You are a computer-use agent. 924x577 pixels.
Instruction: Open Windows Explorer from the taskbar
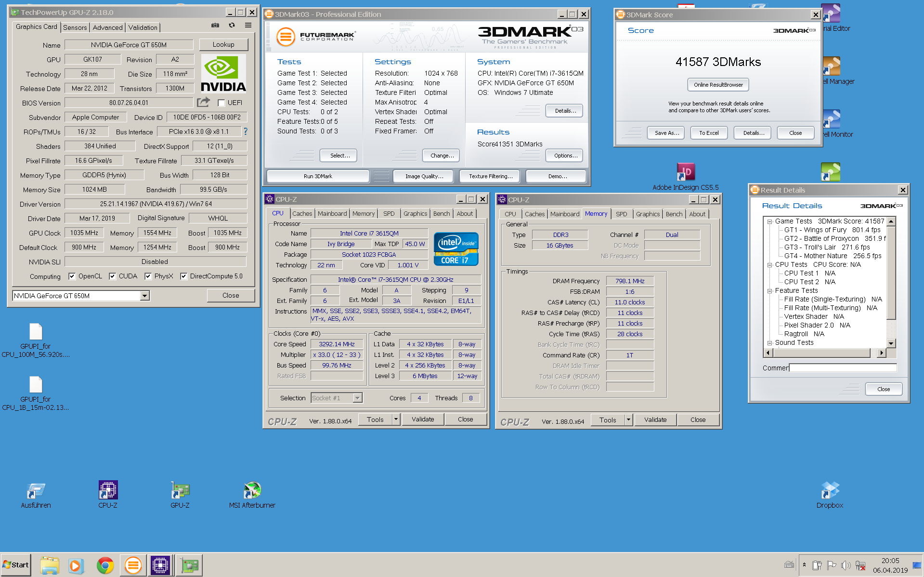pyautogui.click(x=49, y=565)
